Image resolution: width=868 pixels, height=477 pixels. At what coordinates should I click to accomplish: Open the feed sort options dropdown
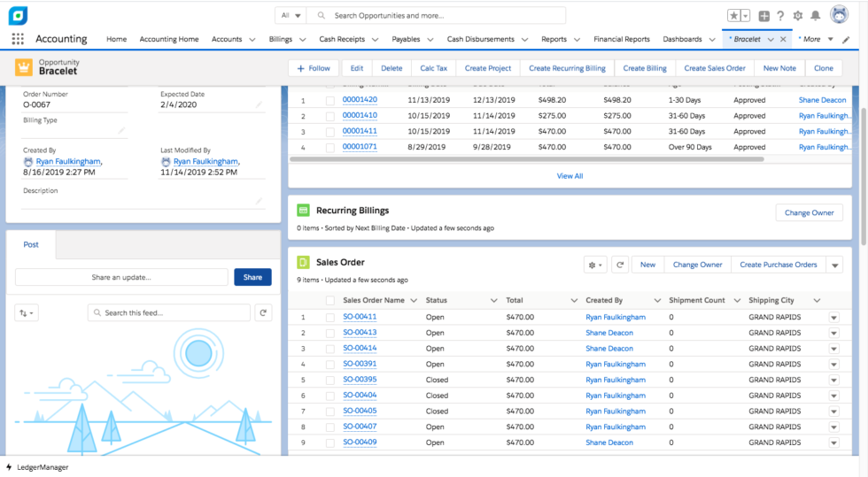tap(27, 312)
